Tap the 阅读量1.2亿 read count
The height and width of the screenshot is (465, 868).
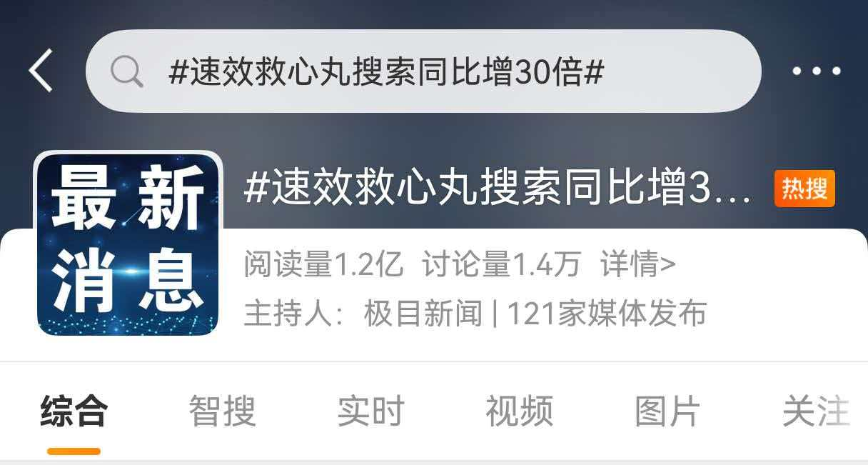[x=323, y=265]
